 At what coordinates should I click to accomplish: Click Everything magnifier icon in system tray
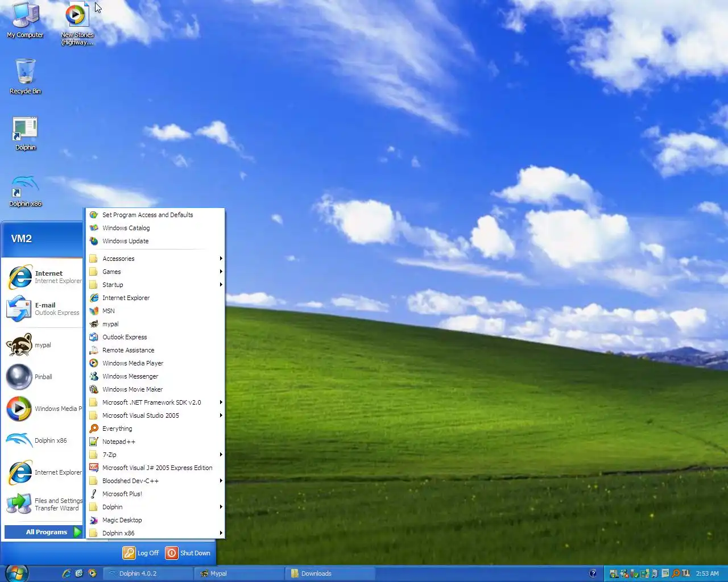tap(676, 573)
